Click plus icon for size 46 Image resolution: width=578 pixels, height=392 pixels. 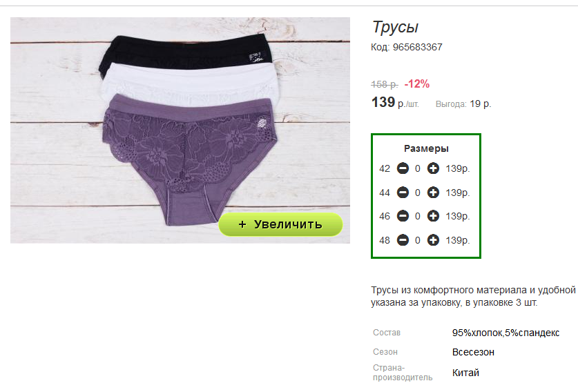click(433, 216)
